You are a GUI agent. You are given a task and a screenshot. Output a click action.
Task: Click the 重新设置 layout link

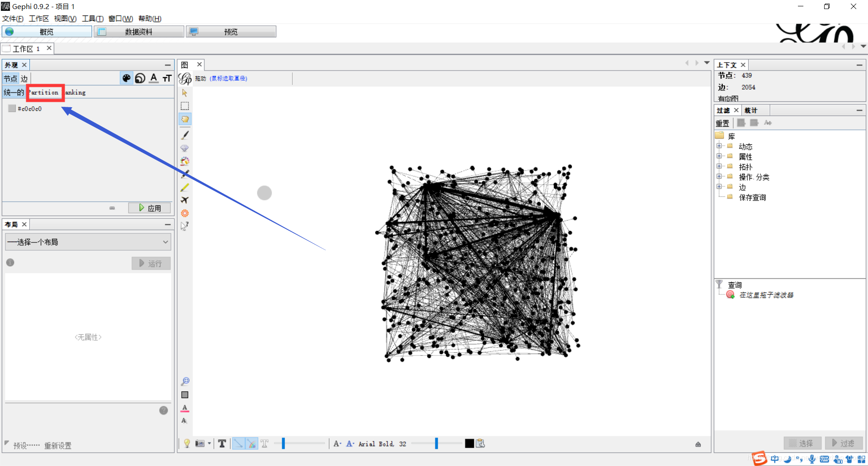tap(58, 446)
